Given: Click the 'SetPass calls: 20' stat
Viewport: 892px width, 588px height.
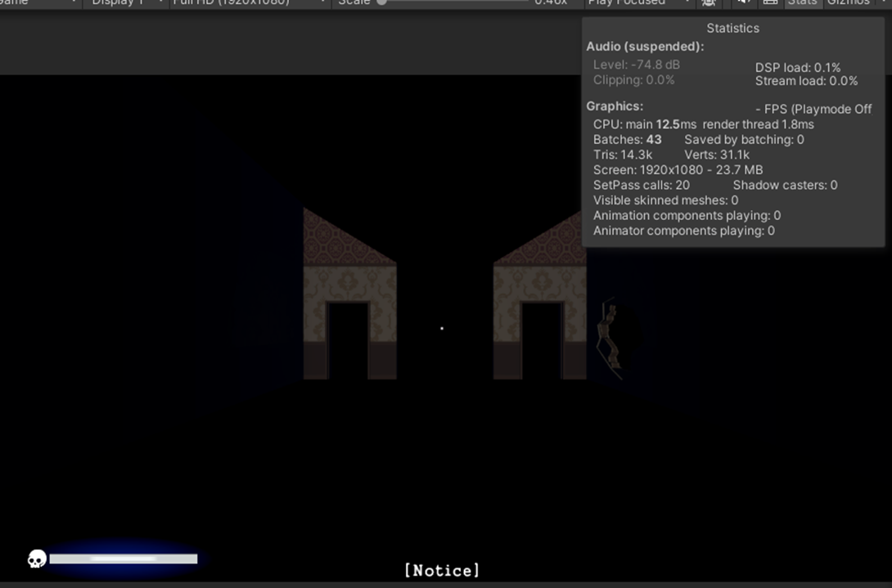Looking at the screenshot, I should [x=641, y=186].
